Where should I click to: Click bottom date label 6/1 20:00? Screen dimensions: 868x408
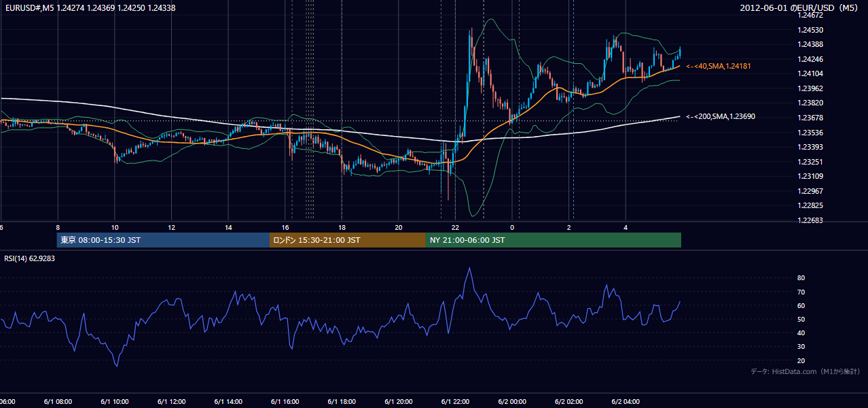(398, 402)
